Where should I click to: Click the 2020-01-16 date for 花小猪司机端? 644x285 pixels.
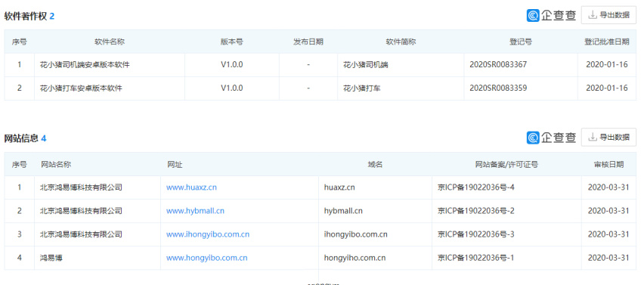[607, 64]
